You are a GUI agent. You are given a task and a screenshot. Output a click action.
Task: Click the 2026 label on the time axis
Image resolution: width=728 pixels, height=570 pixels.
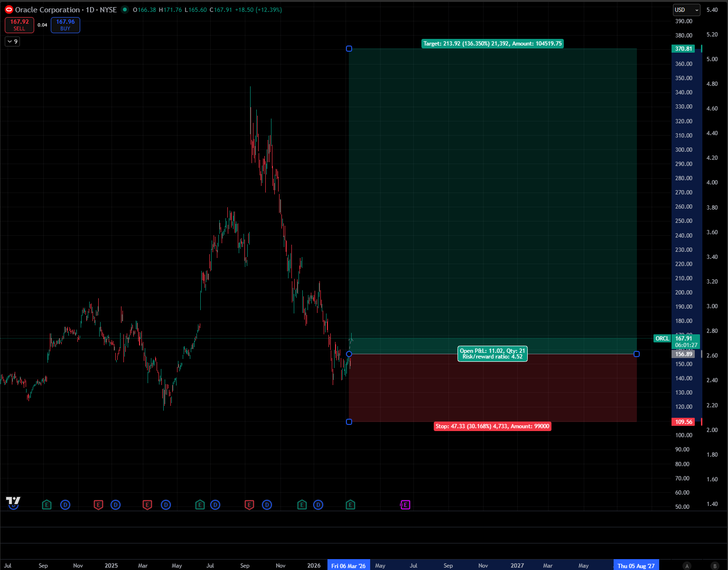tap(314, 566)
